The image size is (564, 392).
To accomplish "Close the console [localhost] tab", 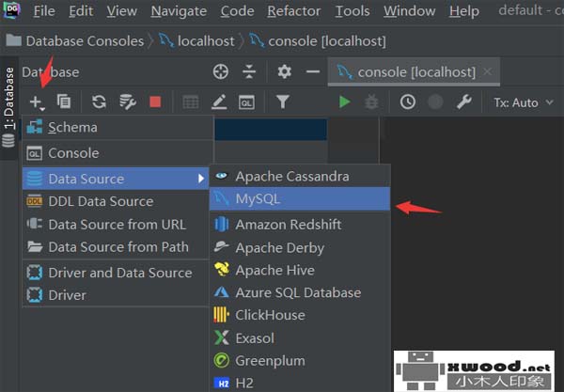I will coord(487,71).
